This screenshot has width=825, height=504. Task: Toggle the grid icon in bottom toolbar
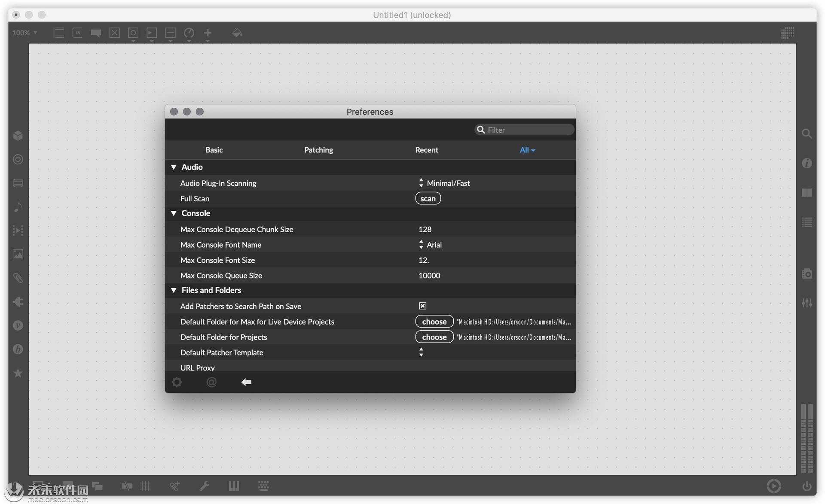[x=146, y=486]
